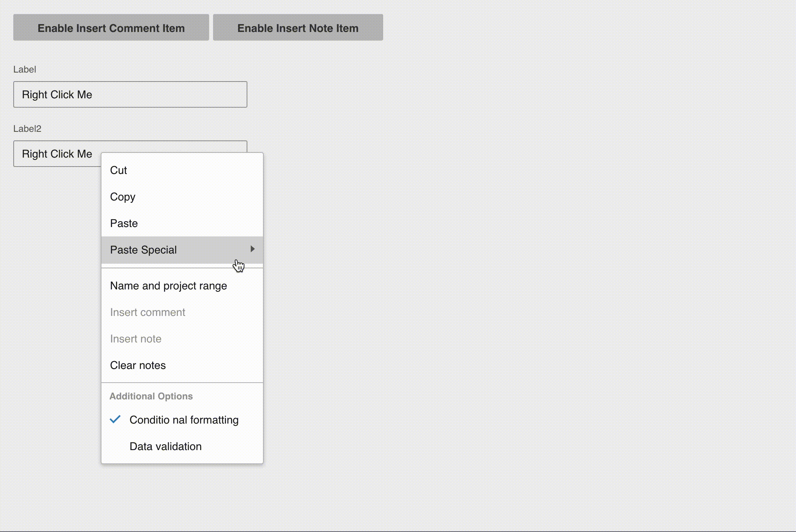Click the Label2 text above second field
This screenshot has width=796, height=532.
[x=27, y=129]
